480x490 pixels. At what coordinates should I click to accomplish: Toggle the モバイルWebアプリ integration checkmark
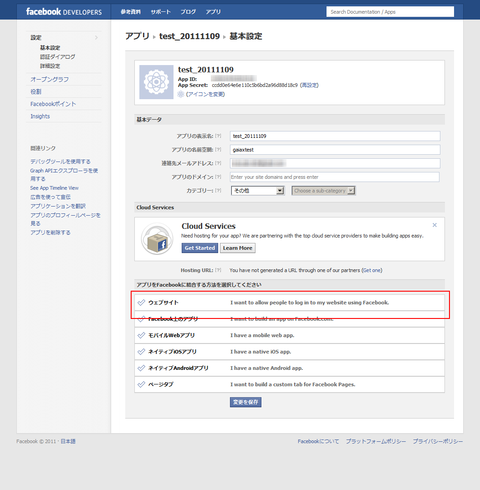point(141,335)
